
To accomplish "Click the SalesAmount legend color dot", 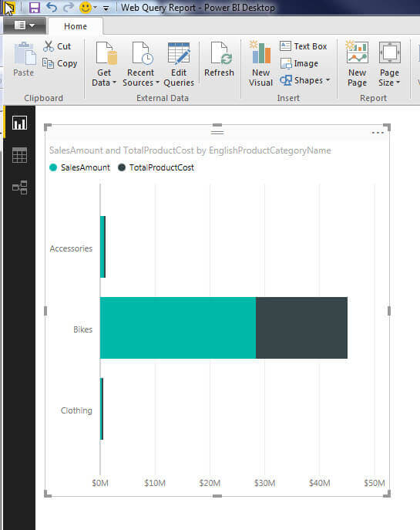I will [x=53, y=167].
